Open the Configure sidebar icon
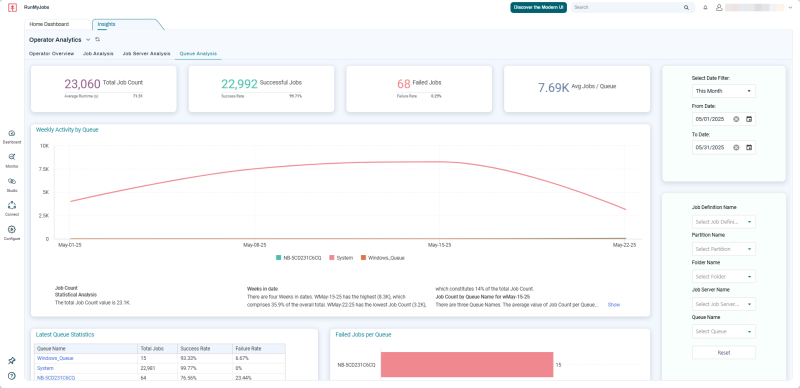This screenshot has height=388, width=800. click(x=12, y=232)
